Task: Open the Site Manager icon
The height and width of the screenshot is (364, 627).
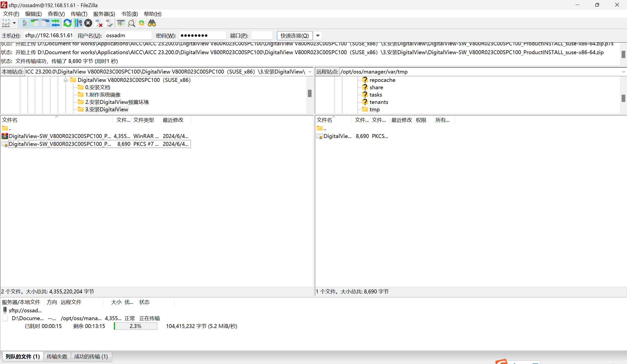Action: (x=6, y=23)
